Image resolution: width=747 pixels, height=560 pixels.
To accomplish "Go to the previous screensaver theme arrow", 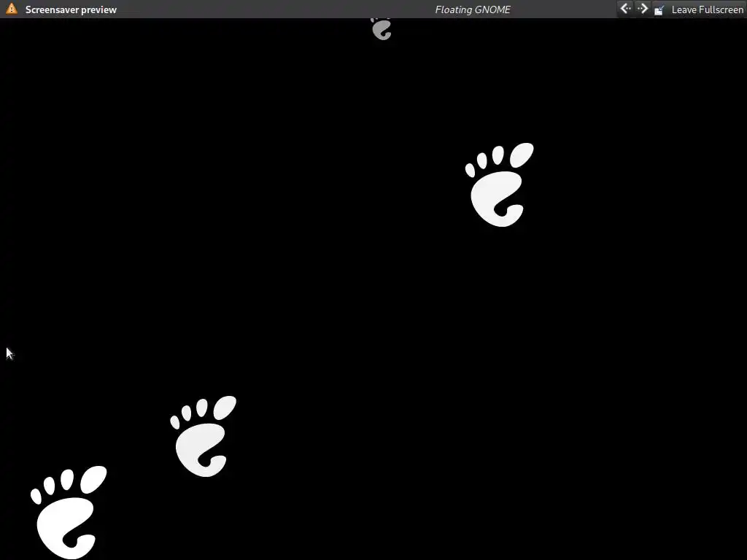I will click(x=625, y=9).
